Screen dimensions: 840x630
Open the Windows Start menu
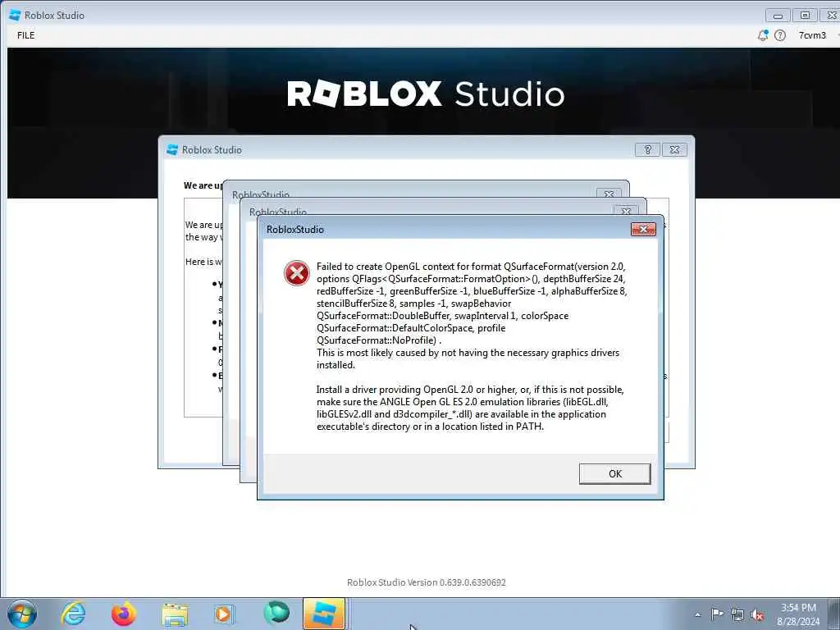click(22, 614)
